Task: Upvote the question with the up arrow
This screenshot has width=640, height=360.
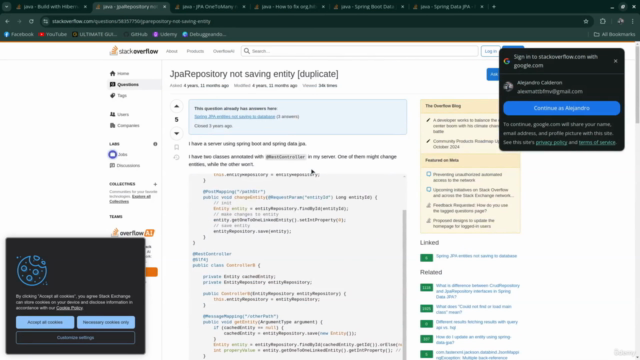Action: coord(176,106)
